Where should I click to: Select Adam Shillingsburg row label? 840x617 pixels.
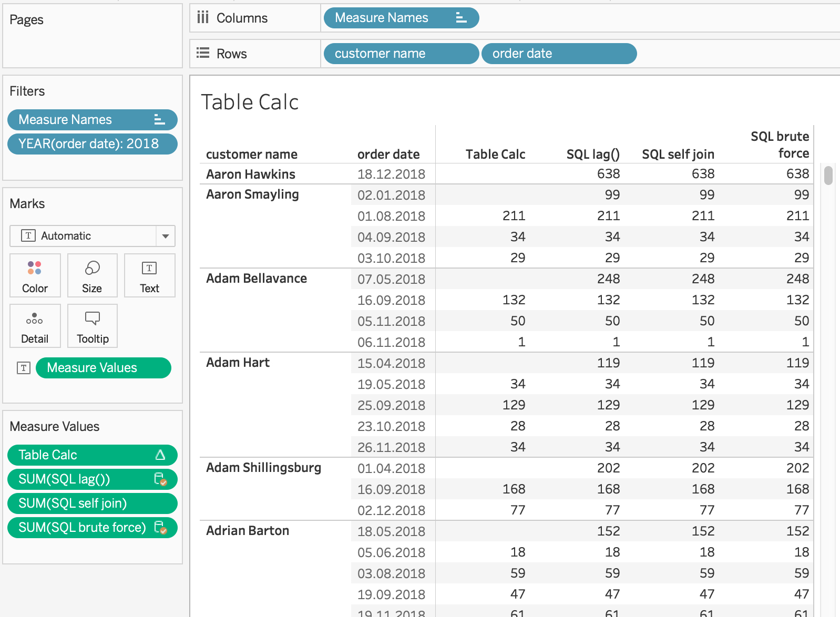263,468
